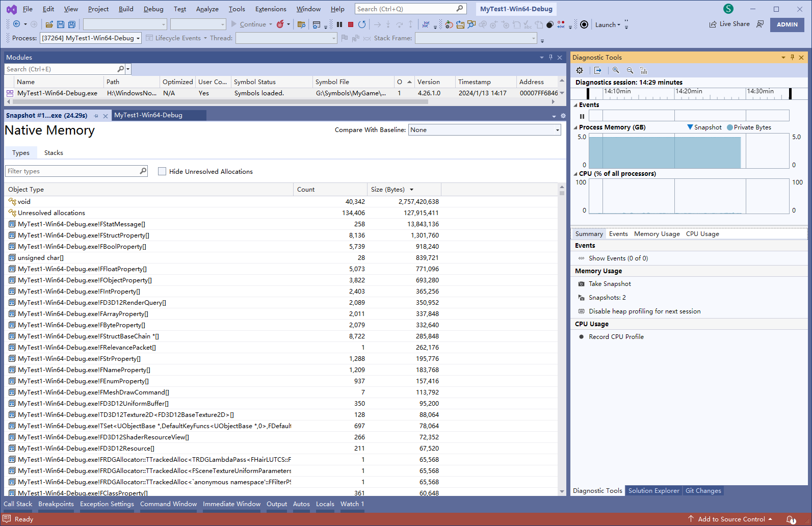Viewport: 812px width, 526px height.
Task: Click the diagnostics timeline ruler at 14:20min
Action: 689,91
